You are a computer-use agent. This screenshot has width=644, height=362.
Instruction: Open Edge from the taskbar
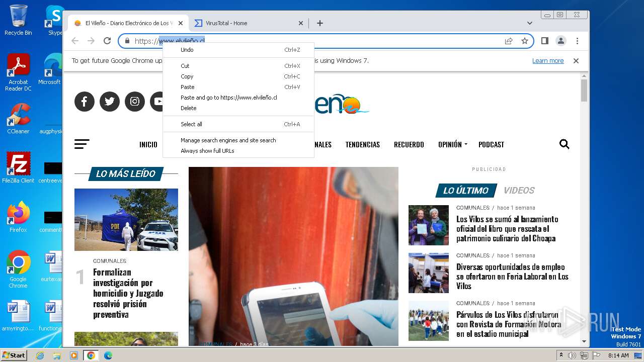[108, 355]
